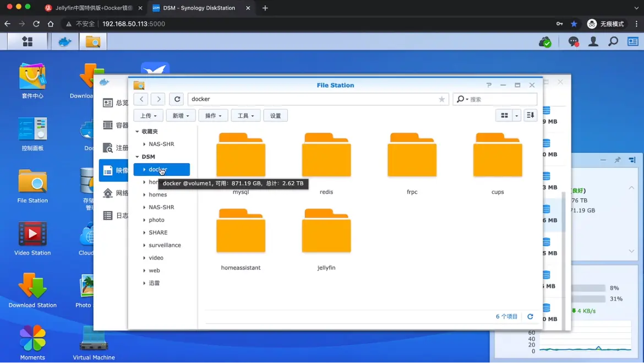Viewport: 644px width, 363px height.
Task: Open the 上传 upload dropdown
Action: (149, 116)
